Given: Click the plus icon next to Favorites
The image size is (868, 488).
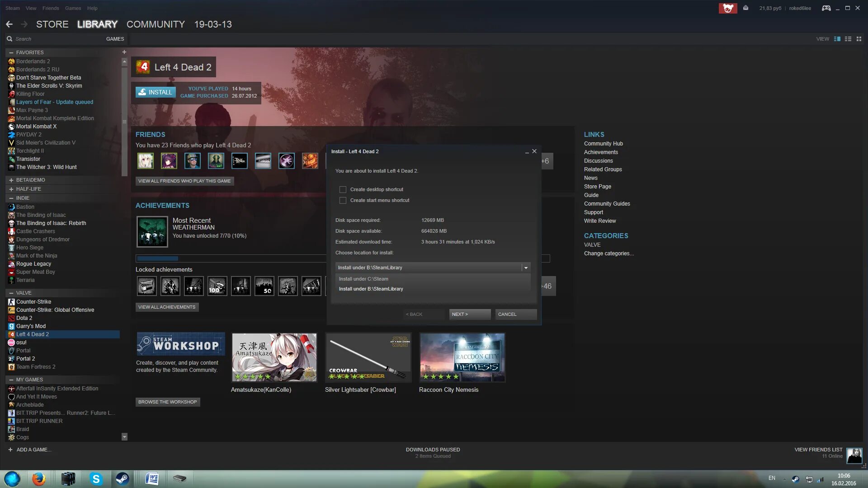Looking at the screenshot, I should click(124, 52).
